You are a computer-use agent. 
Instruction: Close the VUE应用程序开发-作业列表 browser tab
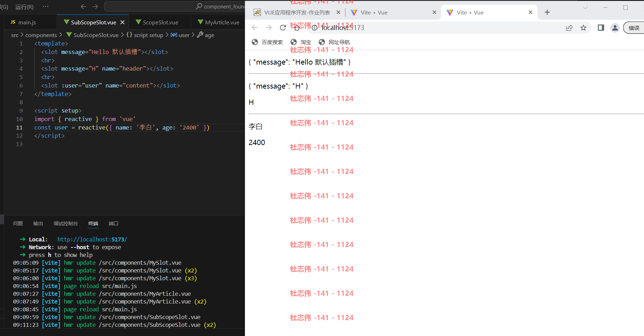coord(338,12)
